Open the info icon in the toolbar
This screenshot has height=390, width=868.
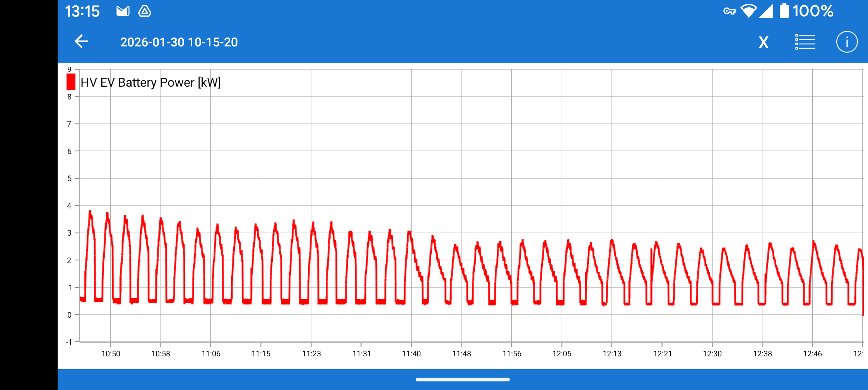click(847, 42)
